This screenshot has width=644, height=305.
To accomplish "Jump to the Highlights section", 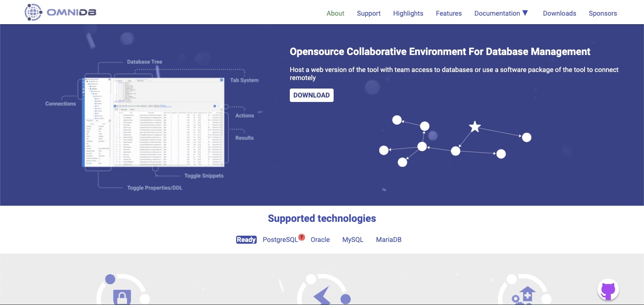I will click(x=408, y=13).
